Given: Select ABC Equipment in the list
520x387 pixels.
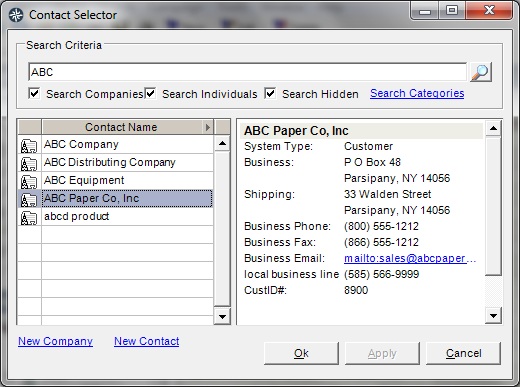Looking at the screenshot, I should (127, 180).
